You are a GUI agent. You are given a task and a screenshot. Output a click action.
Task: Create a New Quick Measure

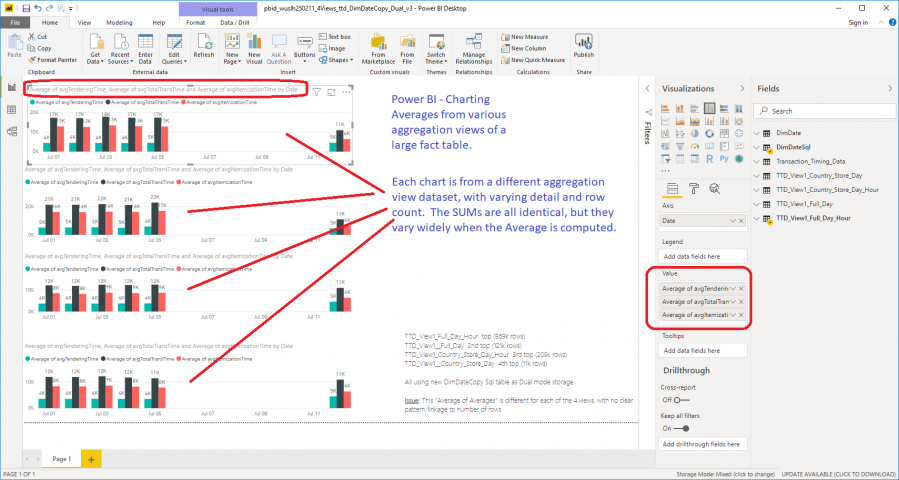point(533,60)
